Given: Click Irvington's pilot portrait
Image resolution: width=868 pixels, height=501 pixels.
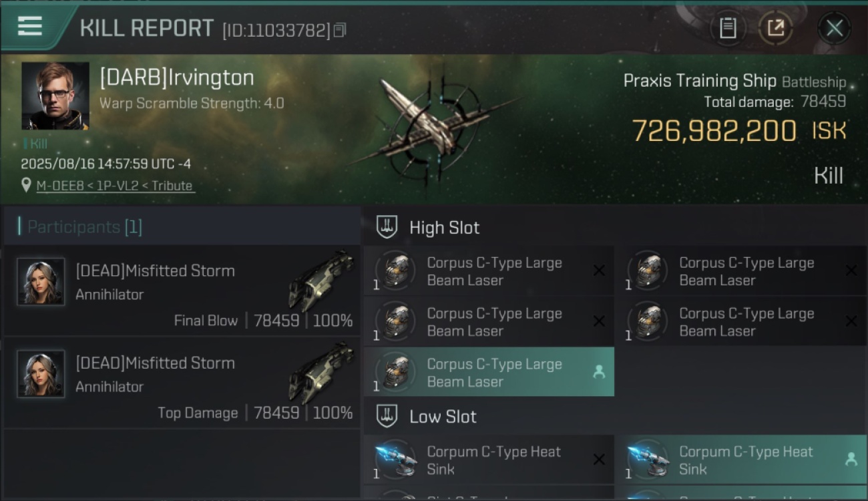Looking at the screenshot, I should 55,96.
